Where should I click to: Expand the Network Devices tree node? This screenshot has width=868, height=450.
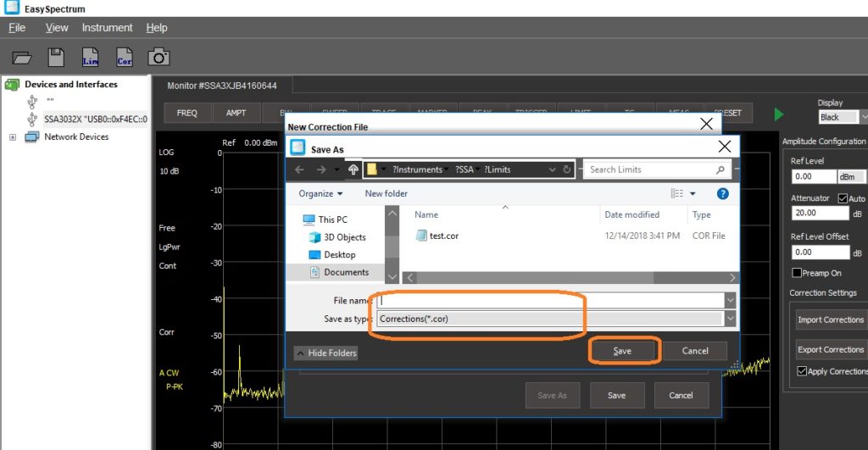13,137
